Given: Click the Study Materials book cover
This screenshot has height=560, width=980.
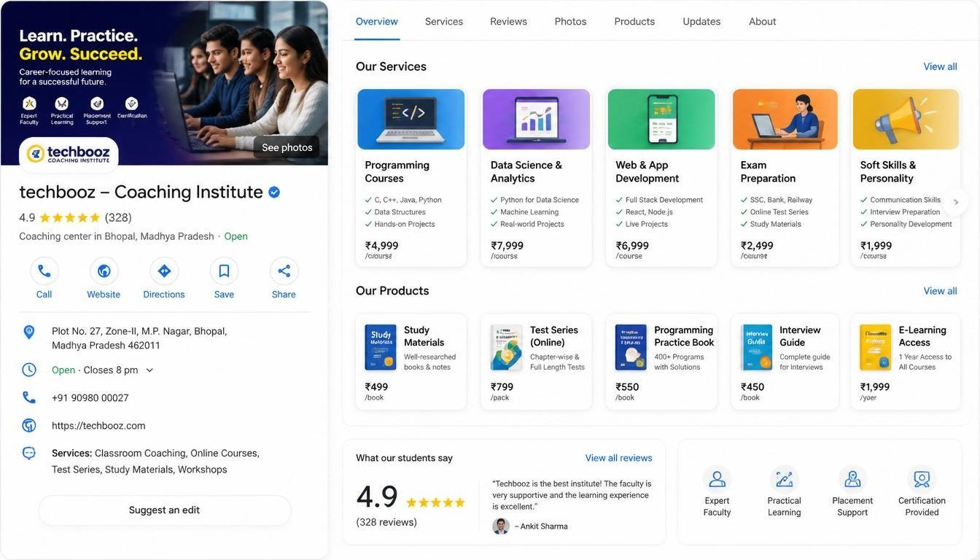Looking at the screenshot, I should click(x=380, y=348).
